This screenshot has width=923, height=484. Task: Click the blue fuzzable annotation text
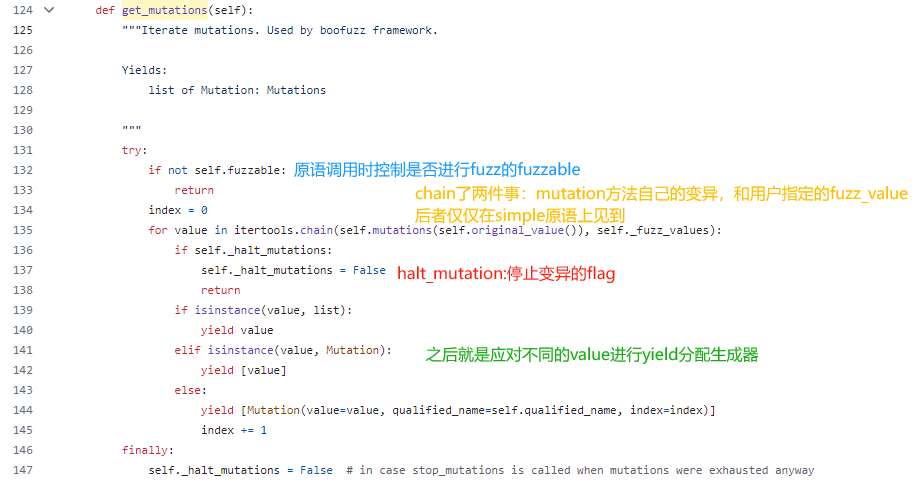(436, 170)
